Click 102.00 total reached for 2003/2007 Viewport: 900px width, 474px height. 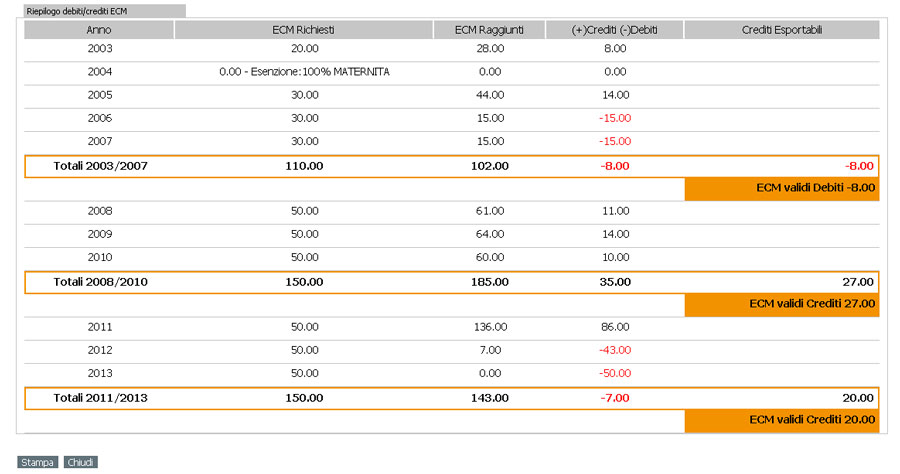[x=490, y=166]
